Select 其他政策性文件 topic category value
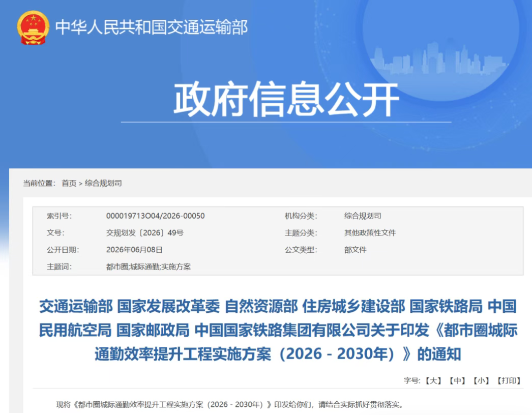 [x=370, y=233]
